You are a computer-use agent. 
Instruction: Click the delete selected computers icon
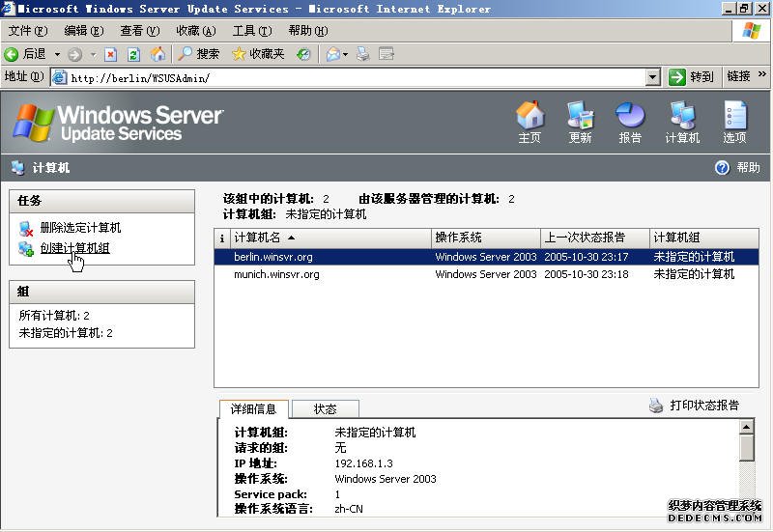(26, 229)
